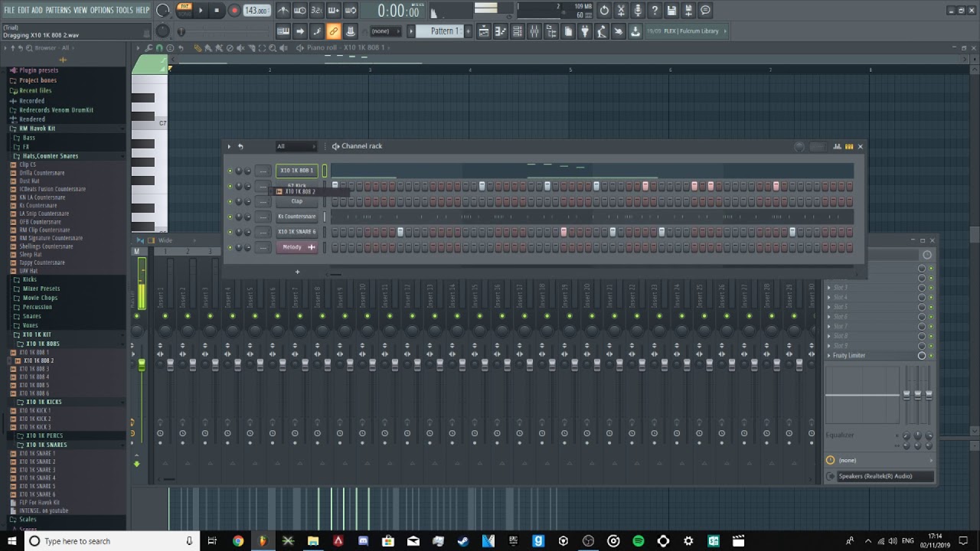Click the Master mixer track fader
The image size is (980, 551).
[x=142, y=367]
